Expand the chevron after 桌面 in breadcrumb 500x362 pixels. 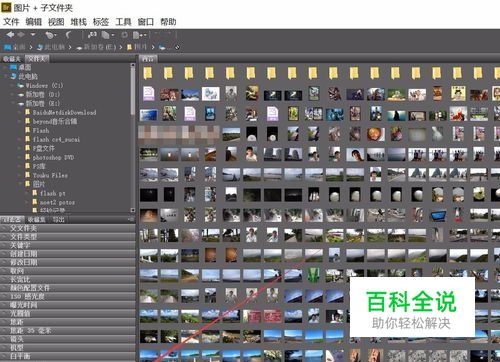click(30, 47)
